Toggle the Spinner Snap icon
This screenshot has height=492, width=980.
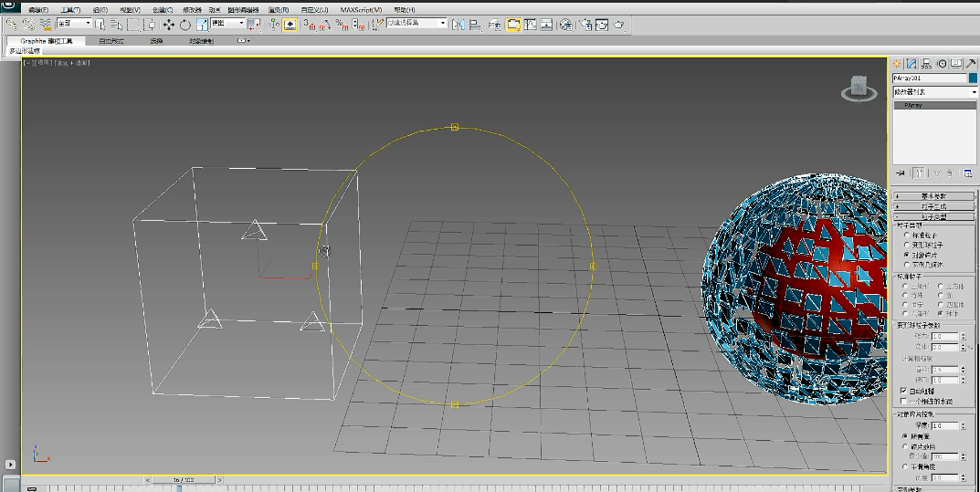[x=358, y=25]
